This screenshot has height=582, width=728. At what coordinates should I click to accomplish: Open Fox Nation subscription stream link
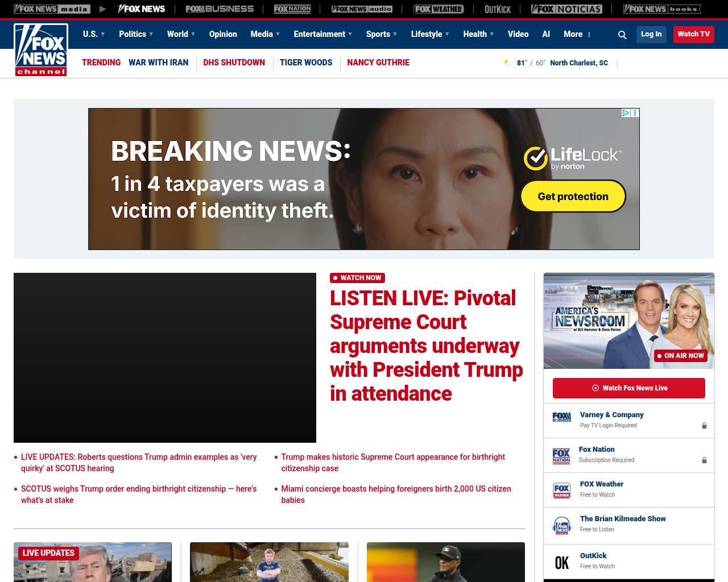click(597, 450)
